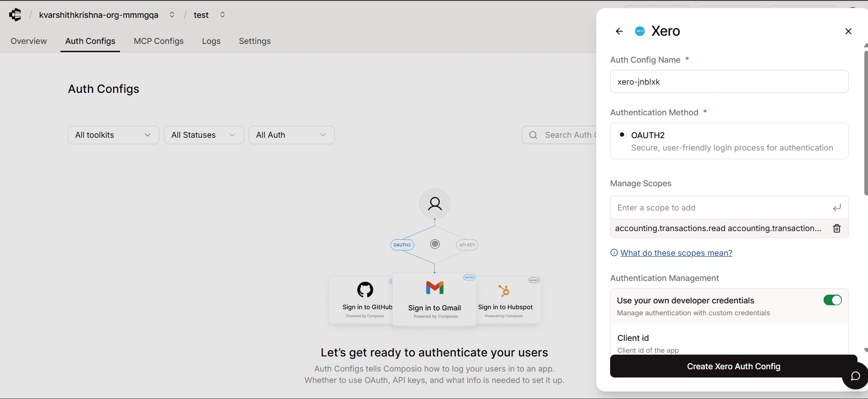Click the Client id label
868x399 pixels.
click(633, 338)
